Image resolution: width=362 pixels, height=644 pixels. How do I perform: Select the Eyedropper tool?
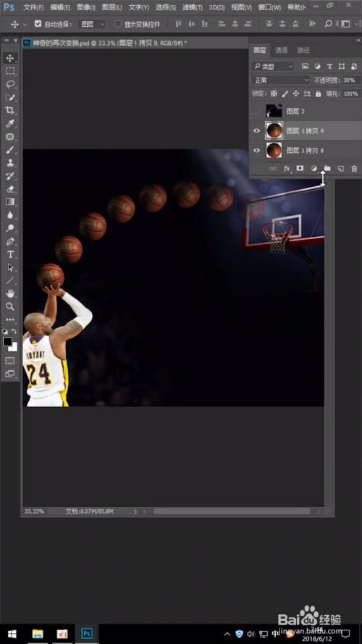pyautogui.click(x=10, y=123)
